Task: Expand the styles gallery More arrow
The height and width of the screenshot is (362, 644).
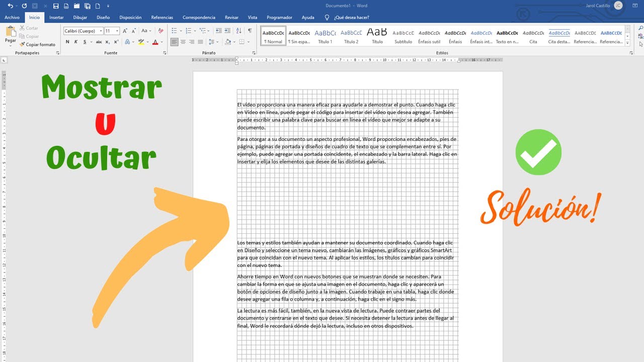Action: [x=627, y=43]
